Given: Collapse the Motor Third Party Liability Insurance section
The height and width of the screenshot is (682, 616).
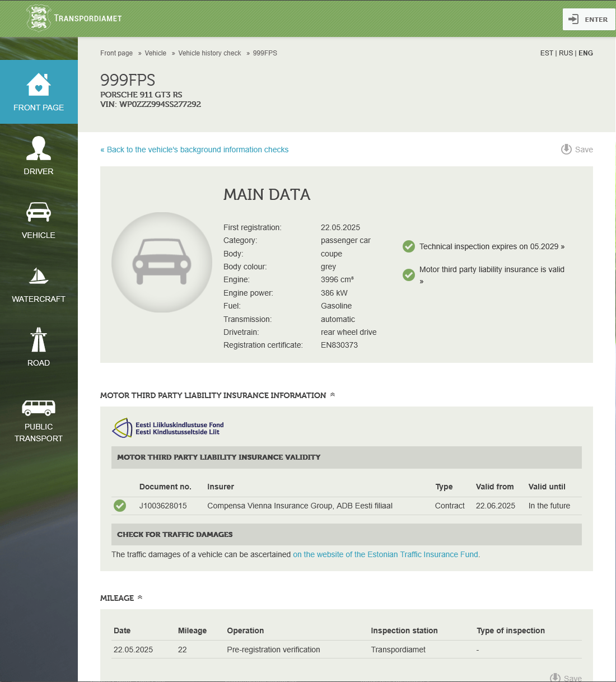Looking at the screenshot, I should coord(333,395).
